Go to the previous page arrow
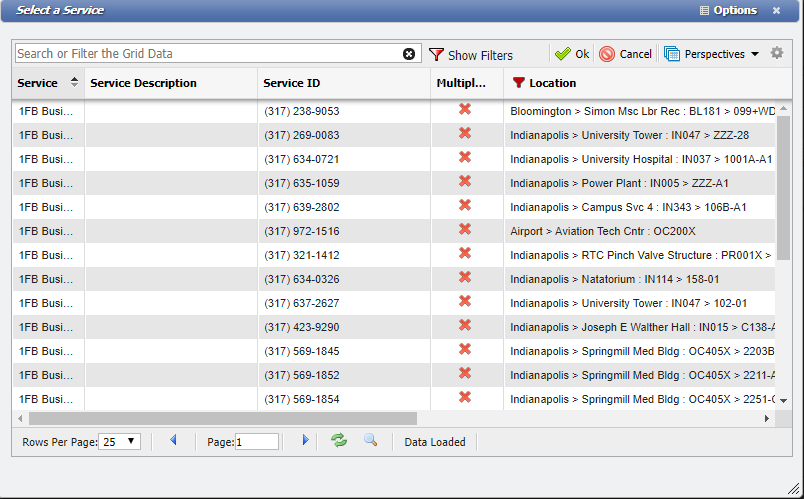Screen dimensions: 804x499 (x=173, y=440)
